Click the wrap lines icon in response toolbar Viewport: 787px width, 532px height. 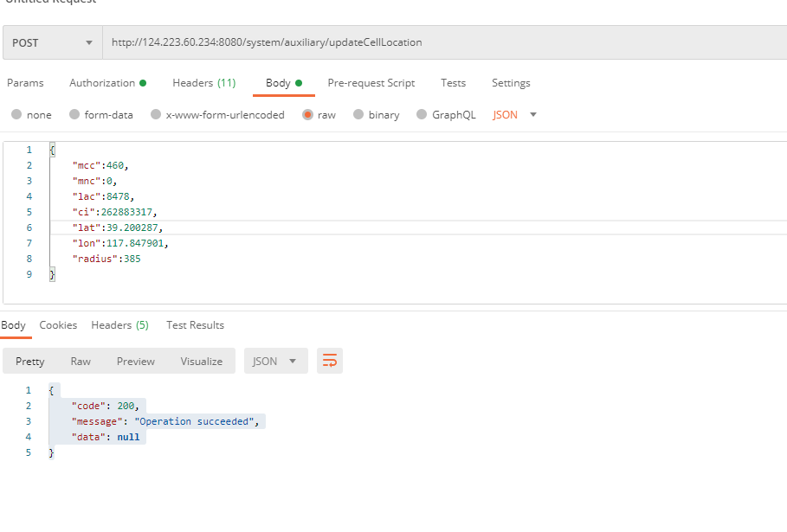pos(329,361)
